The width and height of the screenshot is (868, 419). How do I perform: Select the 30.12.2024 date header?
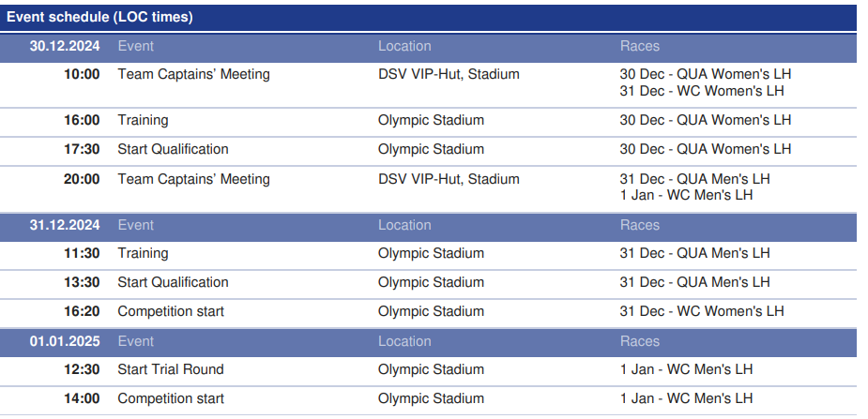pyautogui.click(x=64, y=46)
